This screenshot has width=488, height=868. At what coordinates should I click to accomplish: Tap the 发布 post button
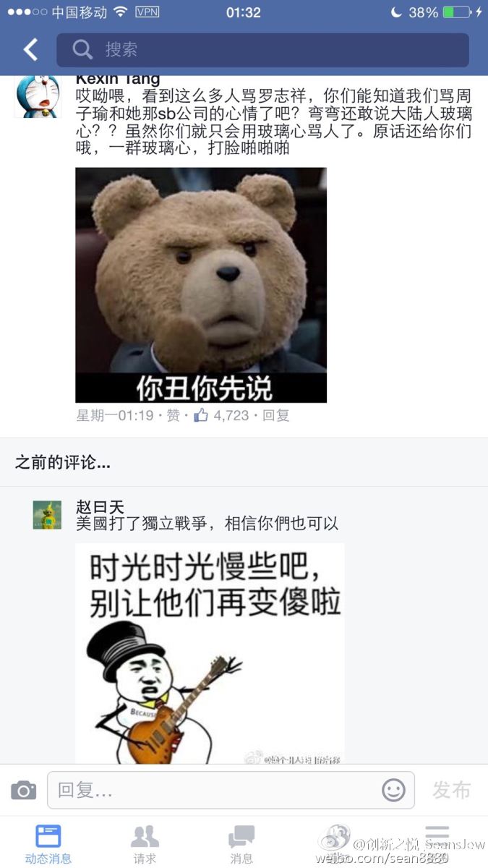click(451, 790)
